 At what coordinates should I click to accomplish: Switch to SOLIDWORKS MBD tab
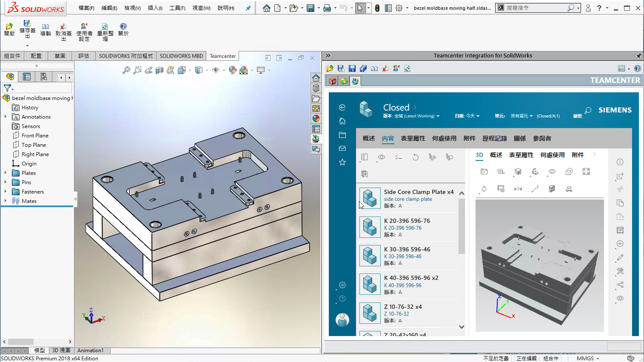pos(181,56)
